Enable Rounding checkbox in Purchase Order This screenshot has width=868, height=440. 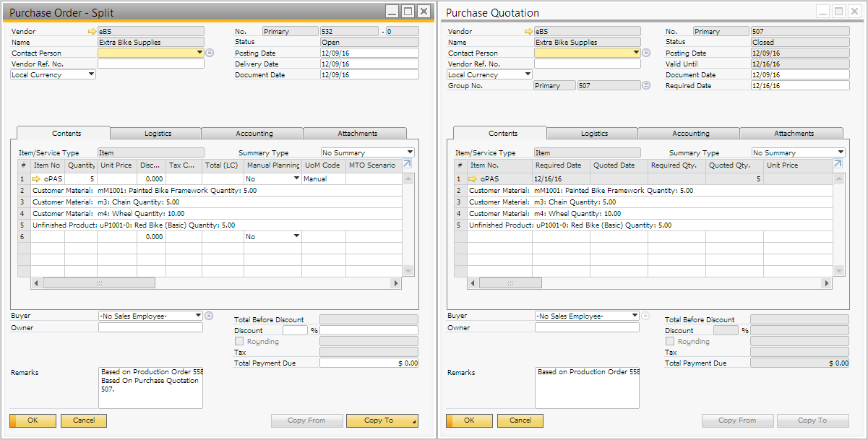[x=239, y=341]
